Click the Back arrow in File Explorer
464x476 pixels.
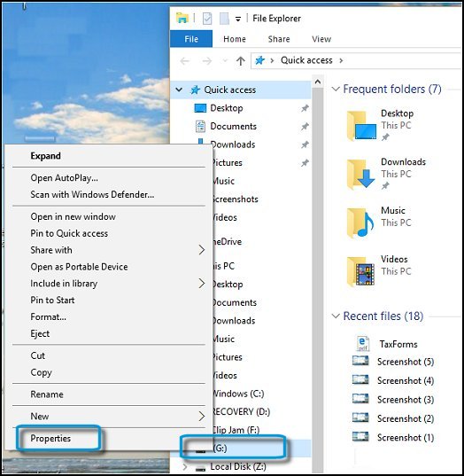coord(185,61)
